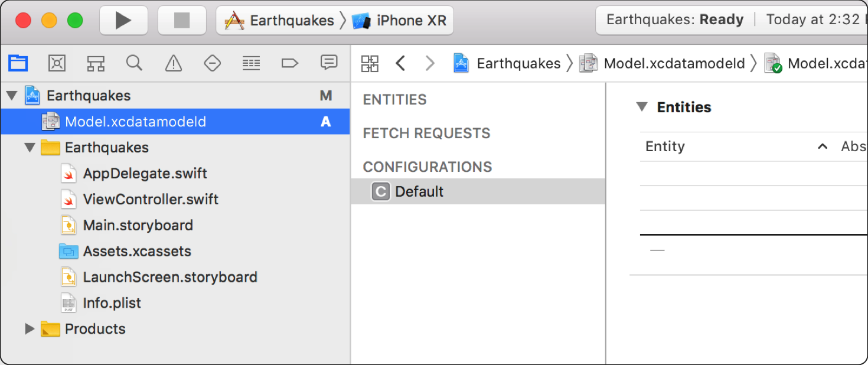Select the iPhone XR run destination
The width and height of the screenshot is (868, 365).
point(399,21)
